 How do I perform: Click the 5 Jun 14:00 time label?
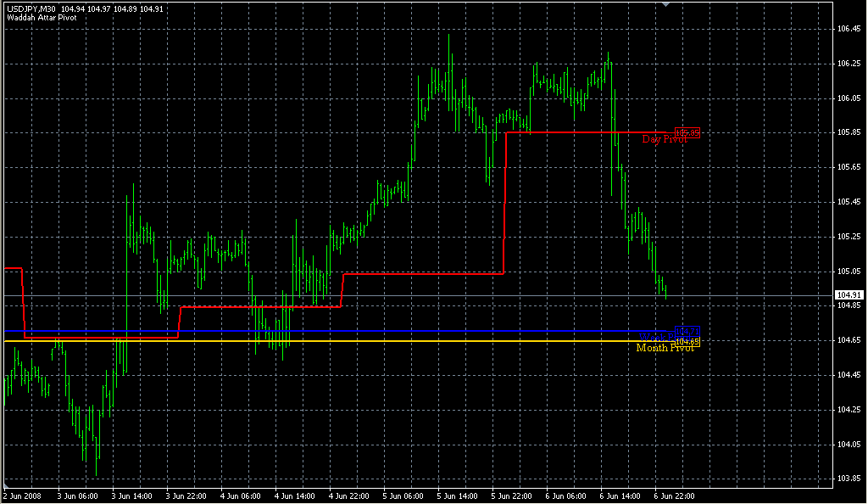point(457,496)
